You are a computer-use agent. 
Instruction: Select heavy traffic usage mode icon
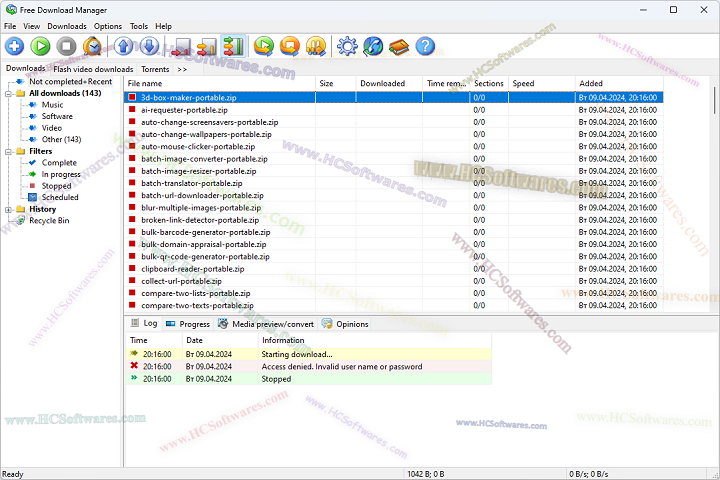(233, 46)
